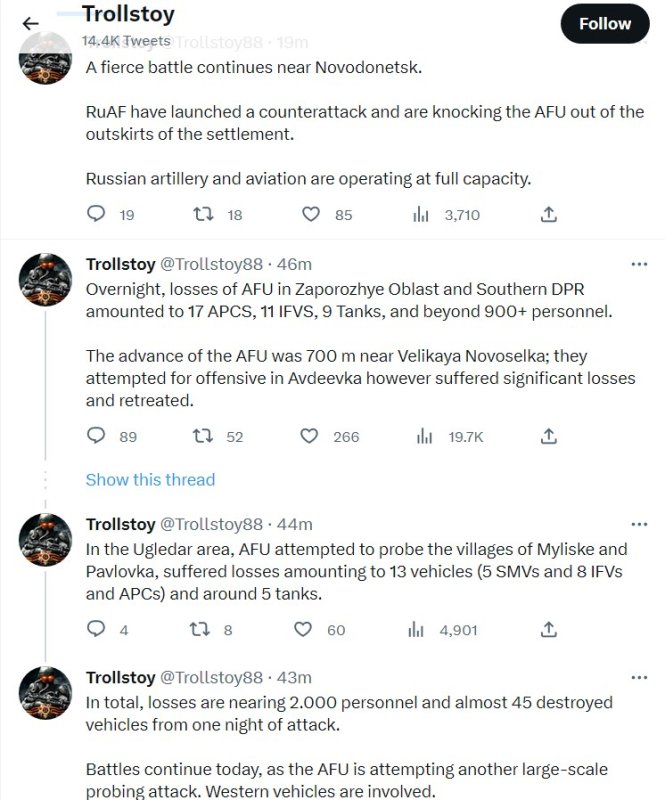
Task: Share the Novodonetsk battle tweet
Action: [548, 214]
